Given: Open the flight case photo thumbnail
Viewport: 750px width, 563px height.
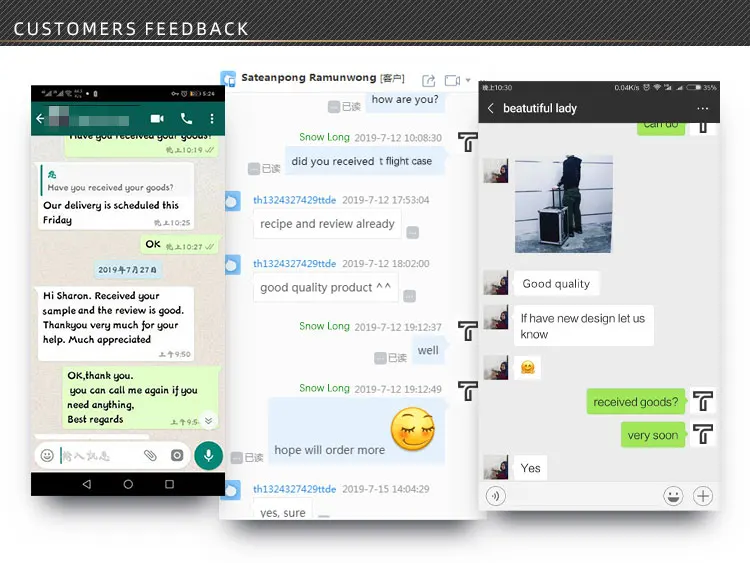Looking at the screenshot, I should 563,203.
